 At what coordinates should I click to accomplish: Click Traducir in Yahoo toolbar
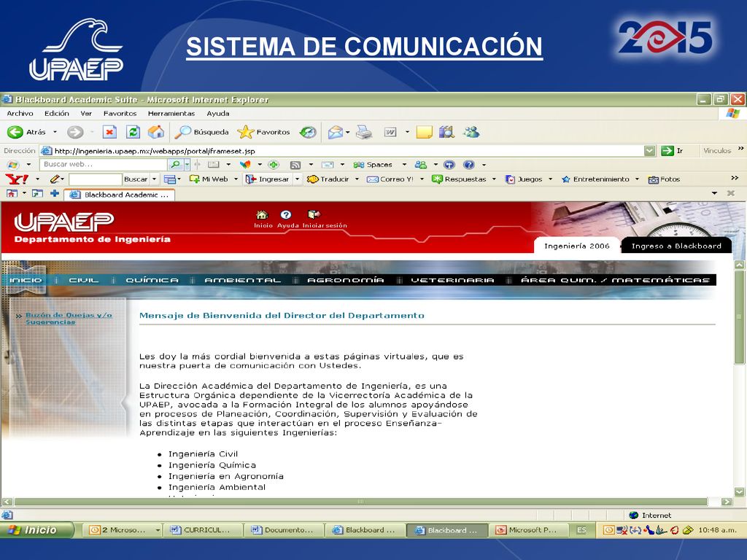[x=328, y=179]
